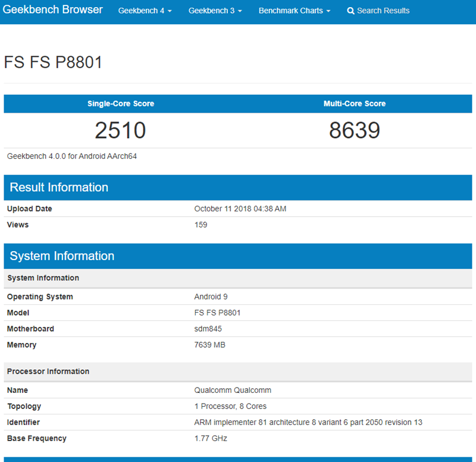Screen dimensions: 476x462
Task: Open the Benchmark Charts dropdown
Action: 294,11
